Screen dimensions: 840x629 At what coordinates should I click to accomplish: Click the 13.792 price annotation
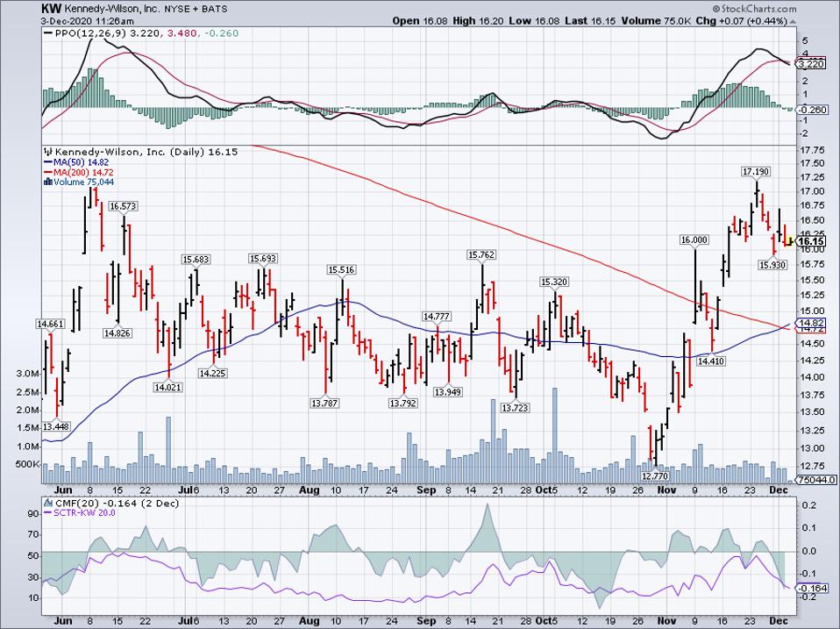tap(402, 403)
